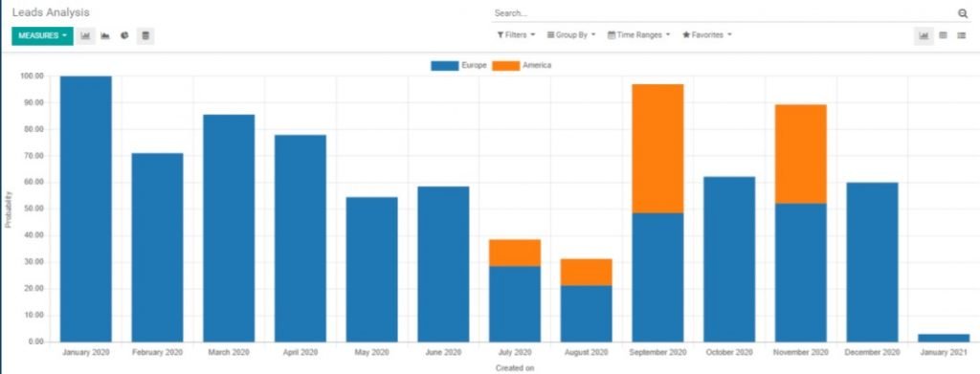Open the MEASURES dropdown button

click(42, 35)
